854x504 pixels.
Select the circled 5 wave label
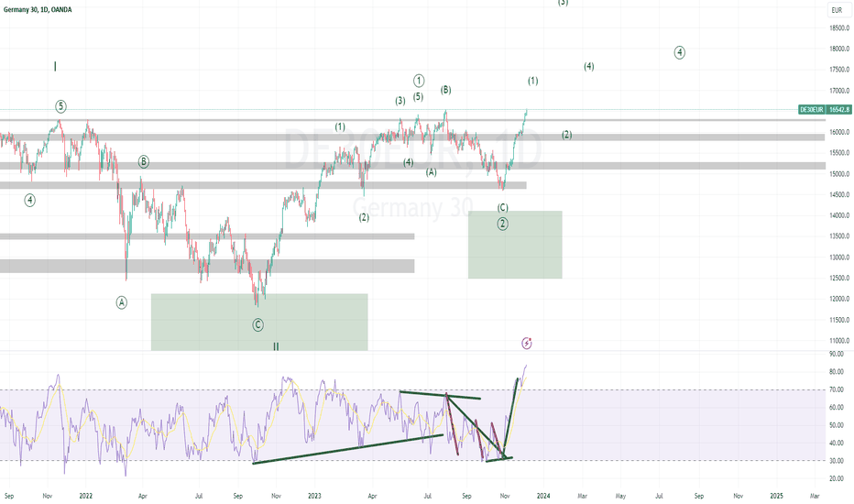61,106
